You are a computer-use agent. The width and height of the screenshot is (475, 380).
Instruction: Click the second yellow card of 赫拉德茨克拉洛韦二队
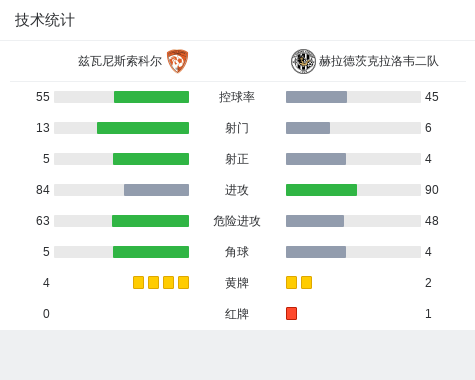click(x=306, y=283)
